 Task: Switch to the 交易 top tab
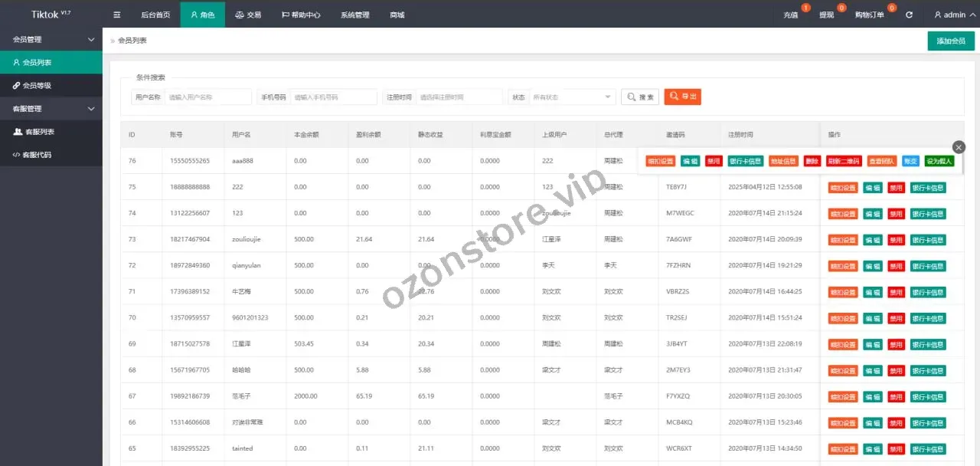pyautogui.click(x=247, y=15)
